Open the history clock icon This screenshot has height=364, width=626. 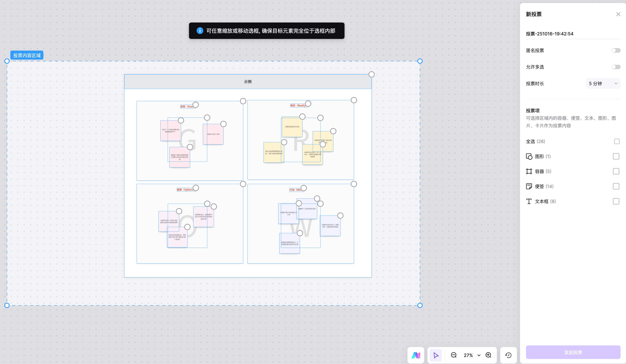(x=508, y=355)
